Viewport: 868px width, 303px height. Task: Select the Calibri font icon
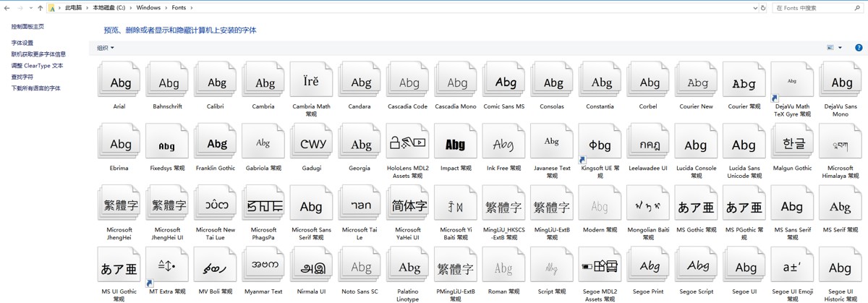pos(216,80)
